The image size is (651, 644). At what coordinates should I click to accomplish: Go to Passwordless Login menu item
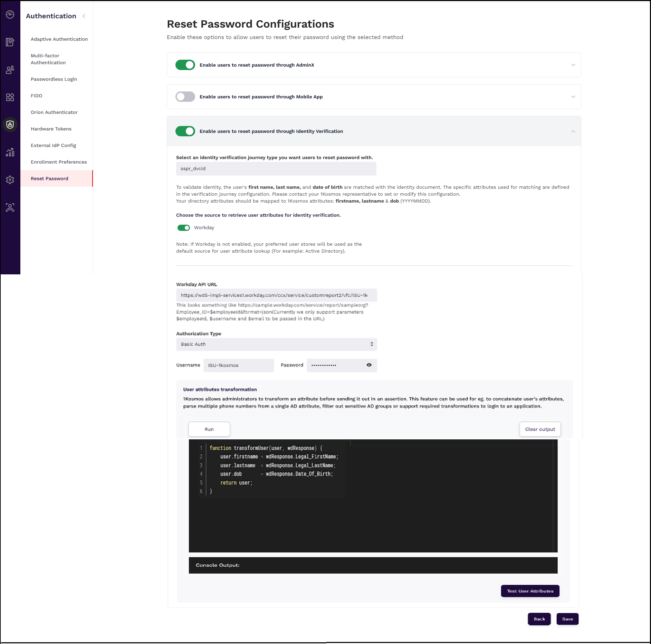coord(54,79)
